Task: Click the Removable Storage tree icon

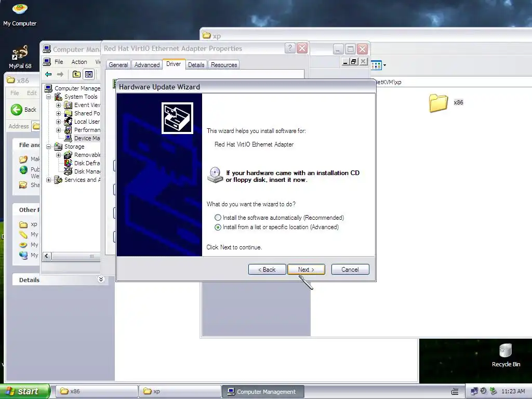Action: (x=68, y=155)
